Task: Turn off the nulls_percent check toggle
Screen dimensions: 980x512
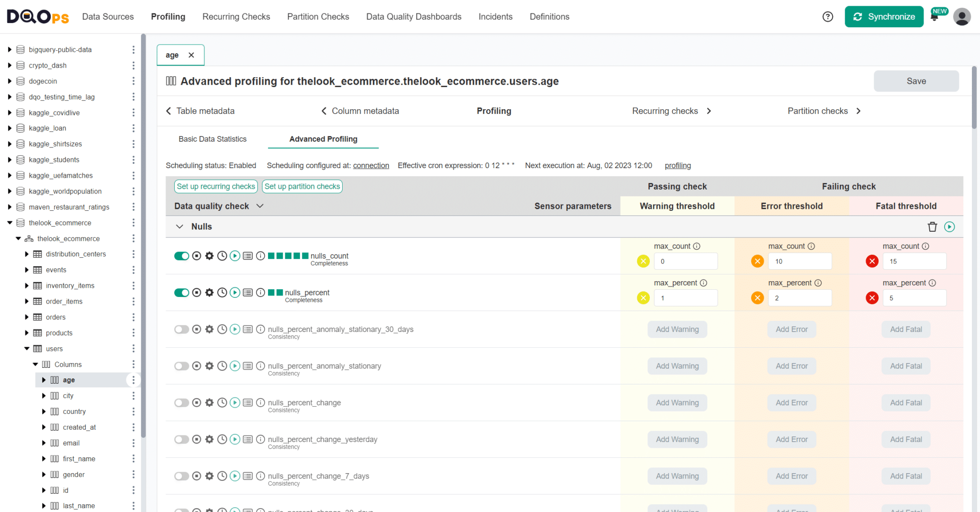Action: [181, 293]
